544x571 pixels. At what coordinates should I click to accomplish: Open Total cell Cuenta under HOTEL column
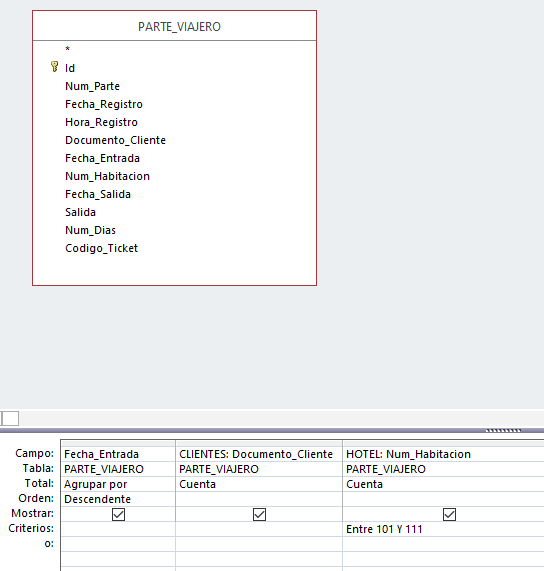click(x=443, y=484)
